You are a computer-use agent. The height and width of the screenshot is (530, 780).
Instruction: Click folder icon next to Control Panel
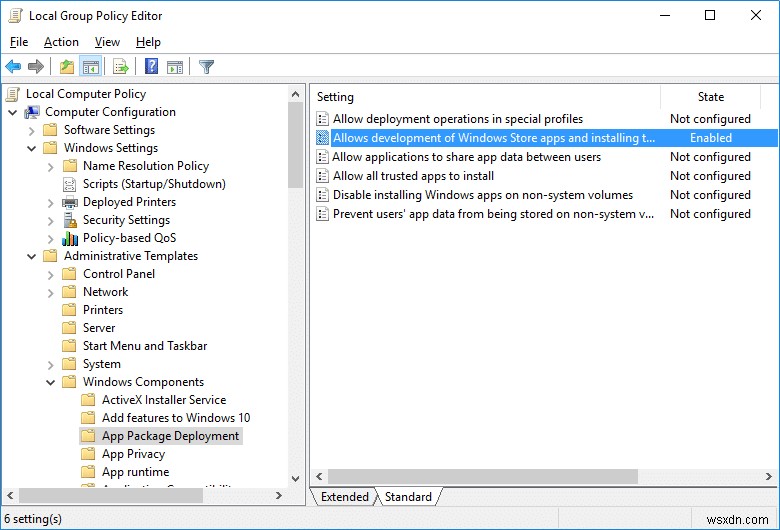[69, 274]
